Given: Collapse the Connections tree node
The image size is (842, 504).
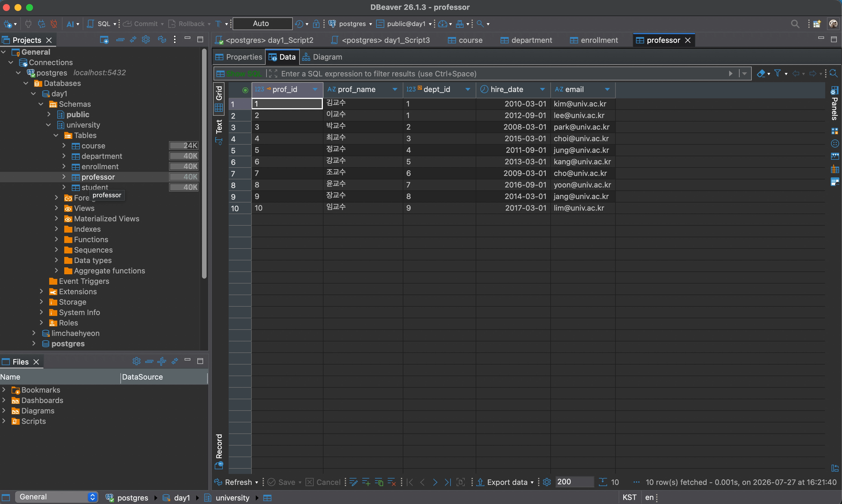Looking at the screenshot, I should 11,62.
